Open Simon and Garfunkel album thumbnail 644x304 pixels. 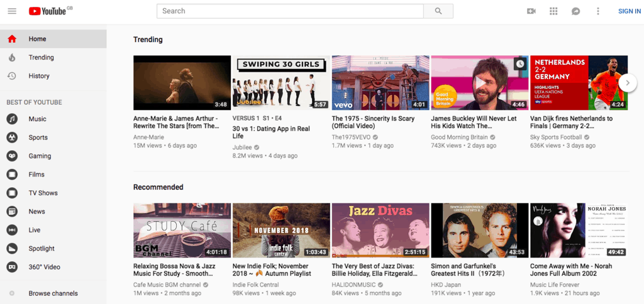click(x=480, y=230)
